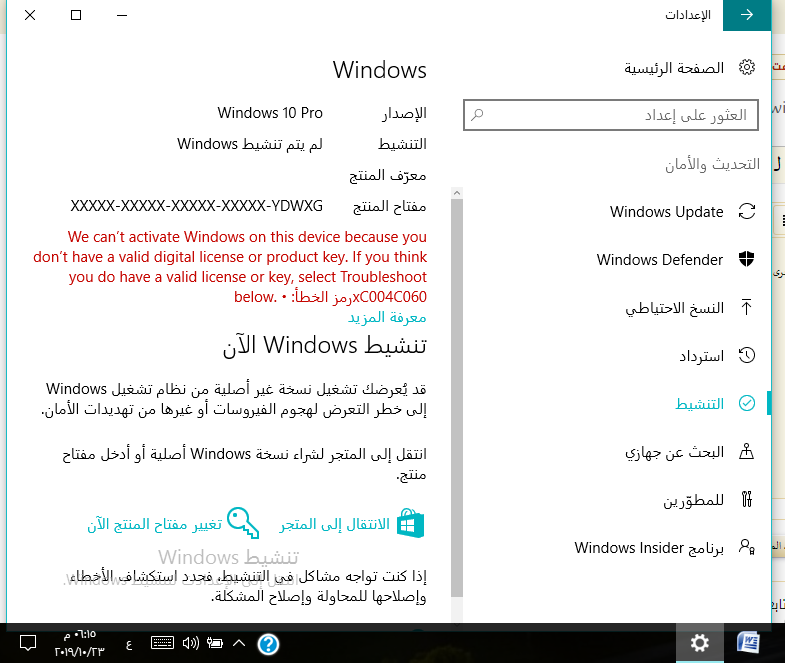Click the product key XXXXX-...-YDWXG text

click(x=196, y=206)
